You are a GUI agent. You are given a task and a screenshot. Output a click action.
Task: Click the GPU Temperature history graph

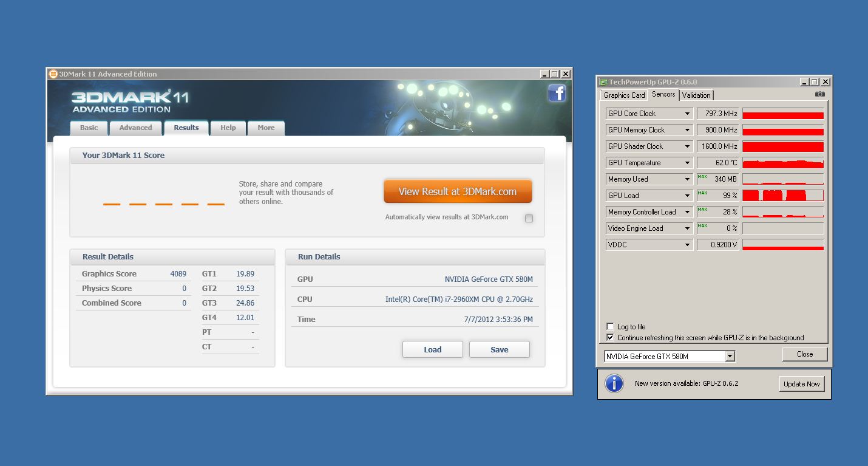tap(783, 163)
